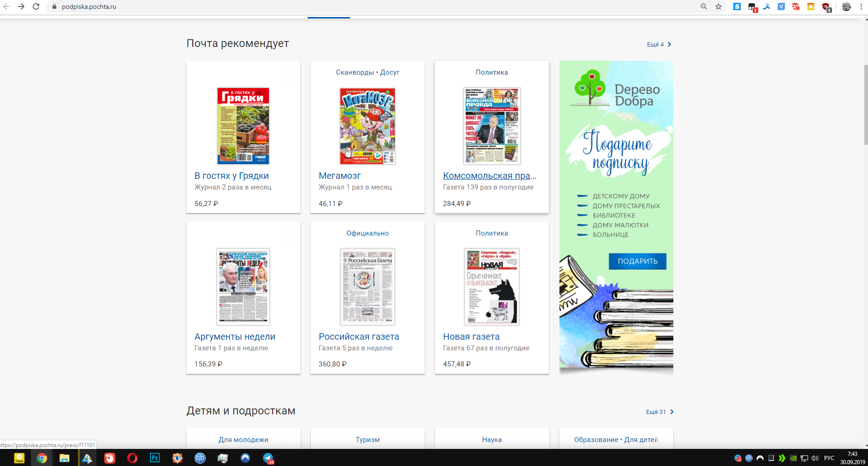This screenshot has width=868, height=466.
Task: Select 'Политика' category above Комсомольская правда
Action: (x=492, y=72)
